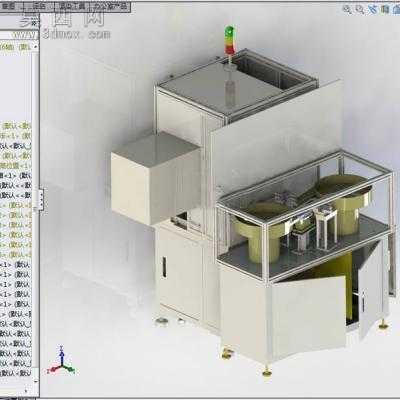Select the open cabinet door of the model
Viewport: 400px width, 400px height.
point(308,316)
